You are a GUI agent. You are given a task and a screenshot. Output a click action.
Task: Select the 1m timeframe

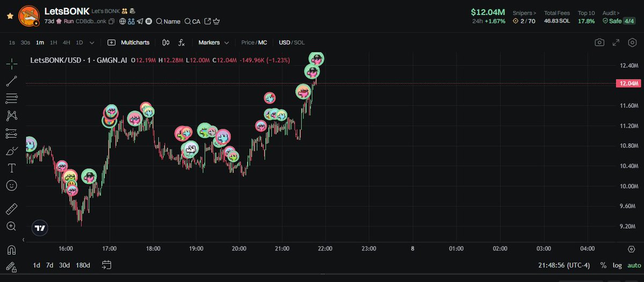[x=40, y=42]
